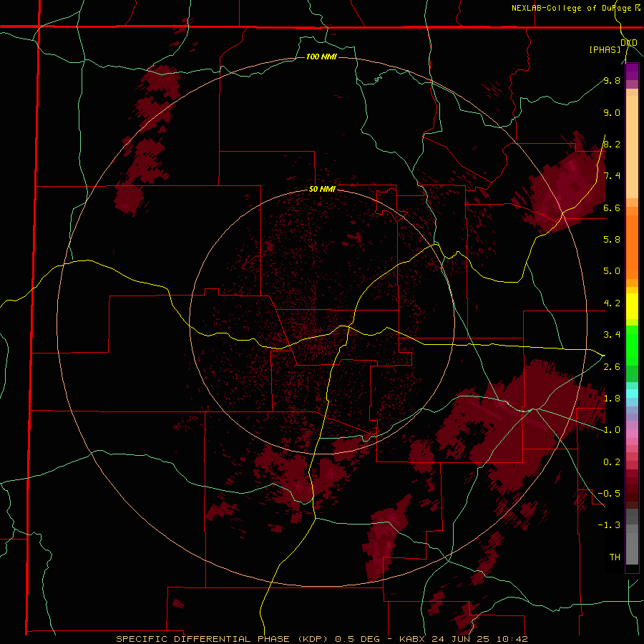The width and height of the screenshot is (644, 644).
Task: Pick the purple band atop the color bar
Action: tap(632, 72)
